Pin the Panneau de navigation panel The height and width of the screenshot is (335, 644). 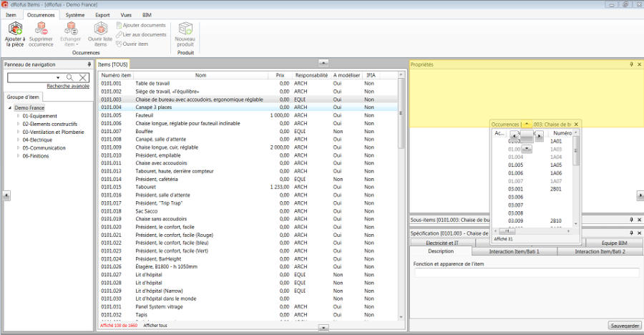pyautogui.click(x=89, y=64)
